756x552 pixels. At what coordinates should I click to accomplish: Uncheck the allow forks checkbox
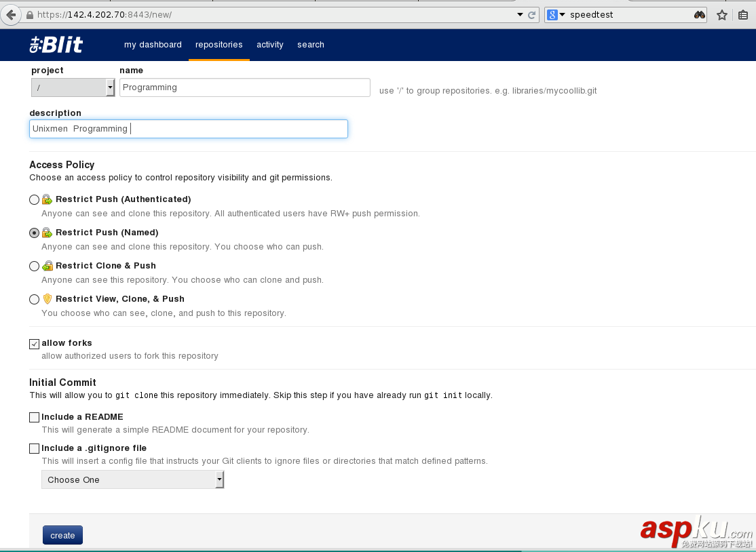point(34,344)
